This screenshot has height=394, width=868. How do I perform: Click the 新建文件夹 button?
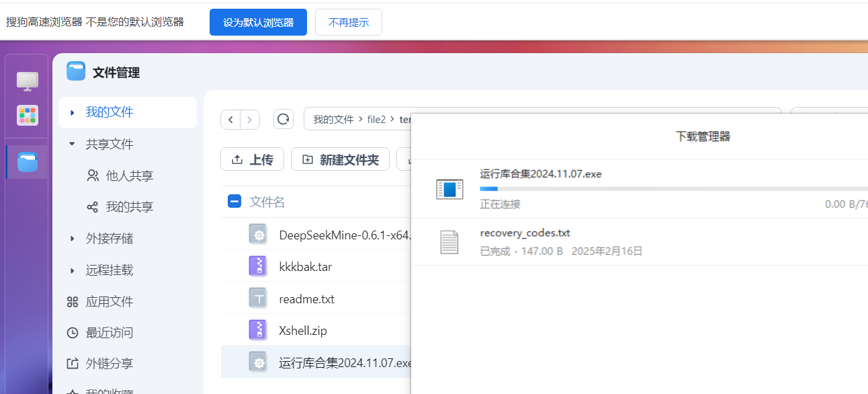340,159
